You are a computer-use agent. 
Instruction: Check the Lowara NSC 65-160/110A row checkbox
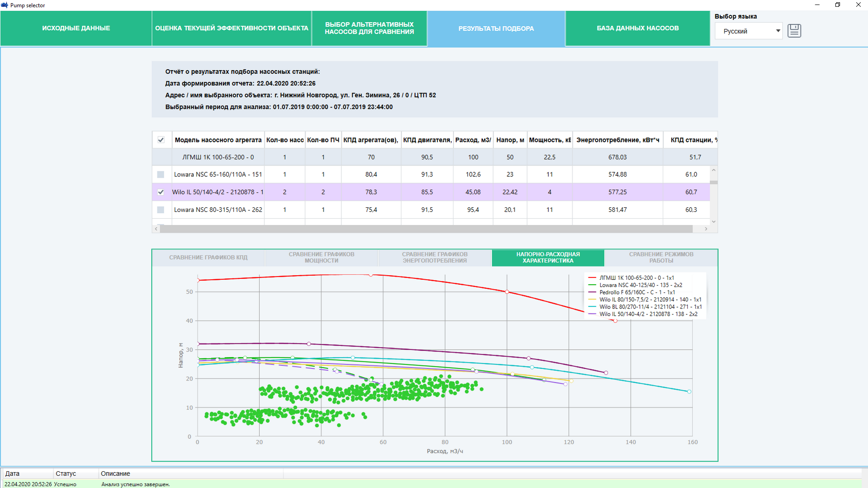pyautogui.click(x=160, y=174)
